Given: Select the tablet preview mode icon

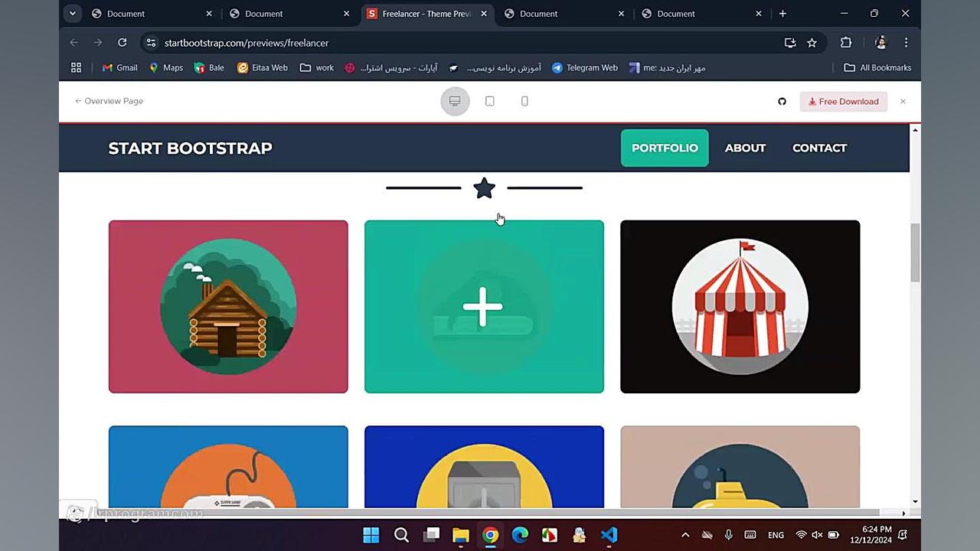Looking at the screenshot, I should point(490,101).
